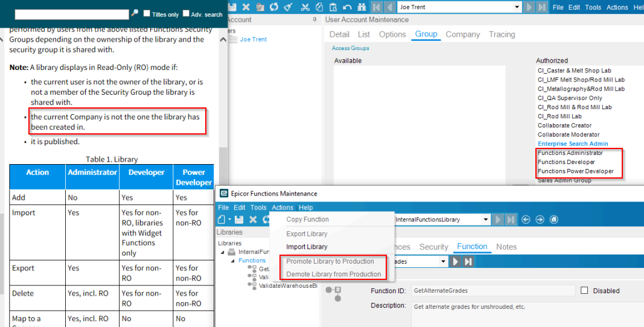
Task: Click paste-insert icon beside Delete in User Account toolbar
Action: coord(260,7)
